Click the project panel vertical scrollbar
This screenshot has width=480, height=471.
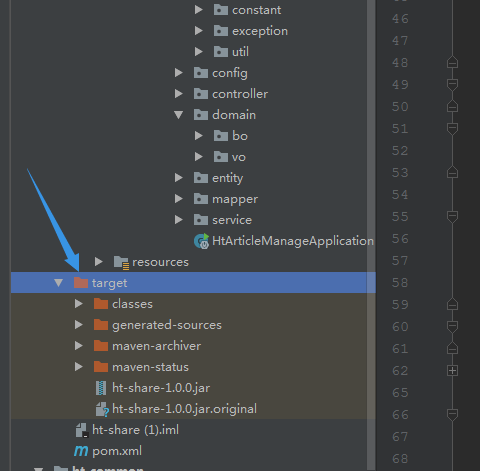click(x=371, y=235)
